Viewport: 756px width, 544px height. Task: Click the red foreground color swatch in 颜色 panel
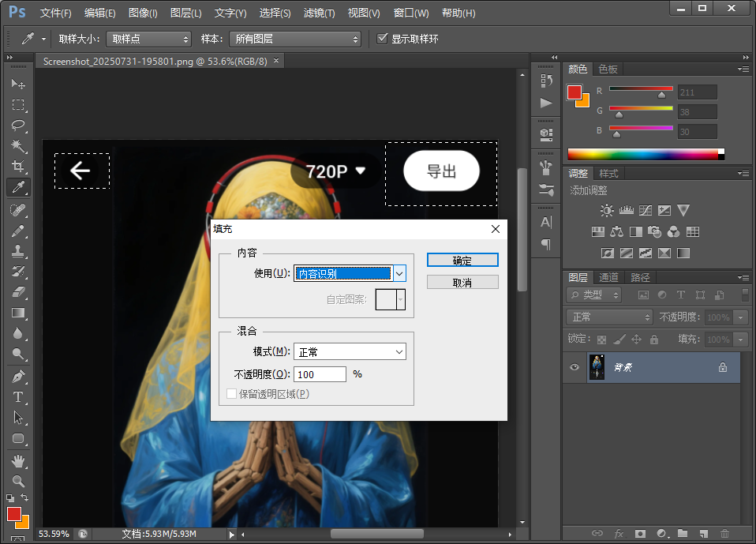tap(574, 92)
